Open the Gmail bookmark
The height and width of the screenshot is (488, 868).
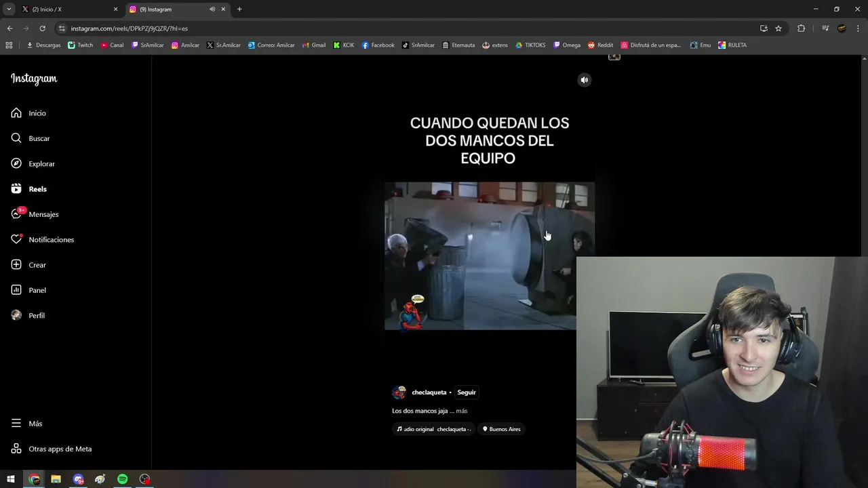[314, 45]
